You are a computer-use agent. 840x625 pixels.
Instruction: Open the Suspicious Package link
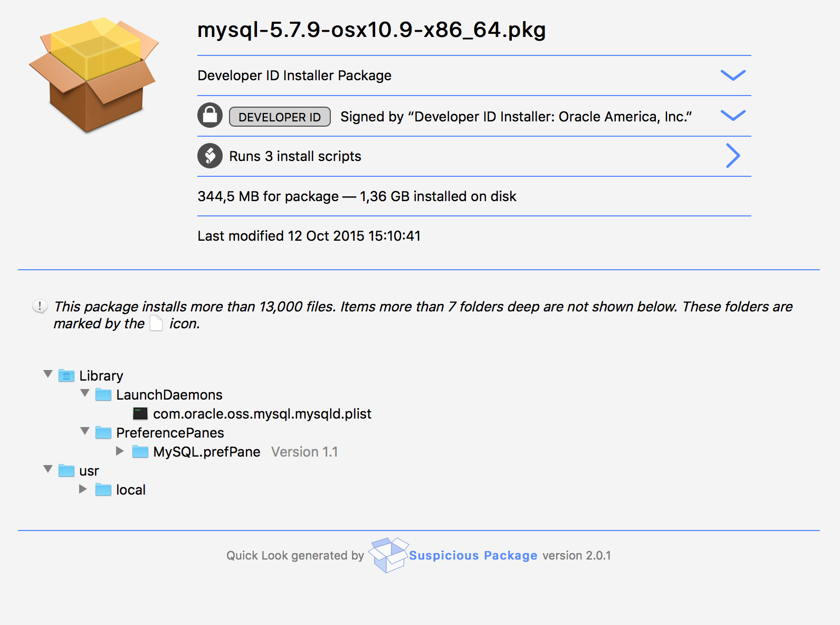[x=473, y=555]
